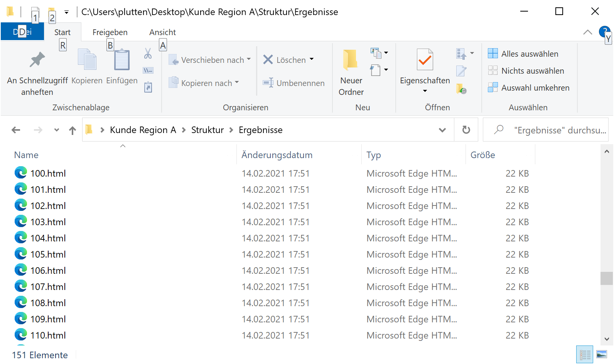Viewport: 614px width, 364px height.
Task: Create a new folder with Neuer Ordner
Action: tap(351, 72)
